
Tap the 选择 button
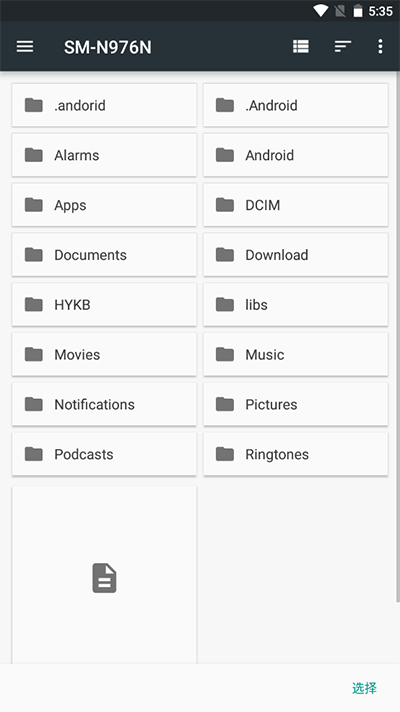click(x=365, y=688)
